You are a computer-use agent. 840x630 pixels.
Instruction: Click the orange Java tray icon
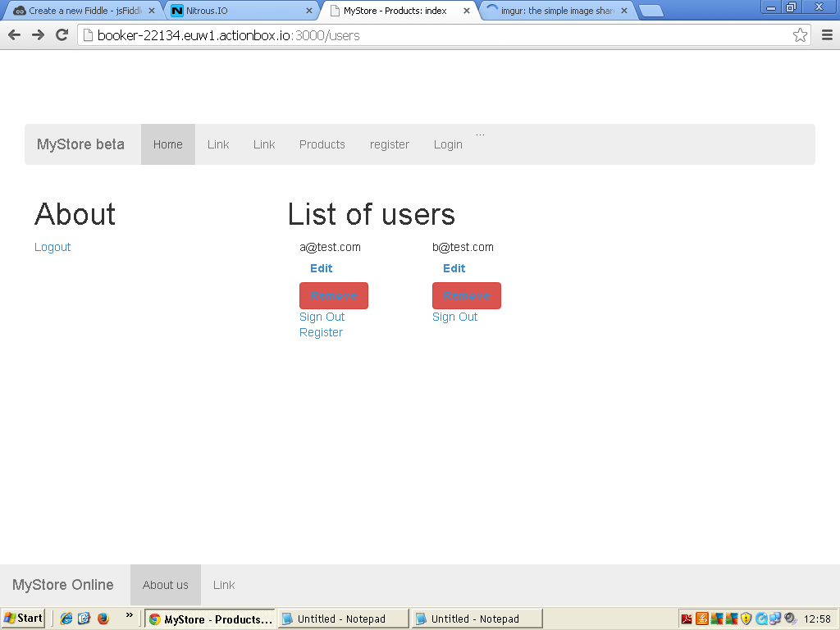(x=702, y=619)
